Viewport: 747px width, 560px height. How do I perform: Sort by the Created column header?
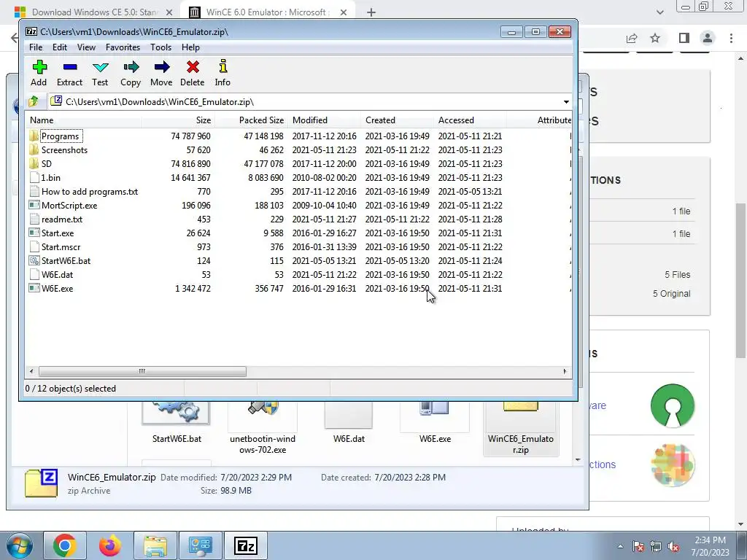[397, 120]
